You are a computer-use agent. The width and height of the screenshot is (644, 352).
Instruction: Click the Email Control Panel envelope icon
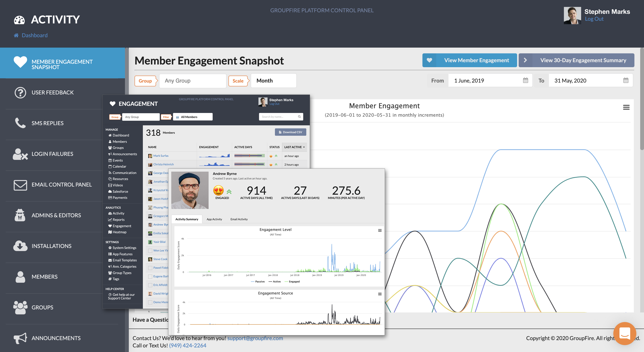[x=20, y=185]
